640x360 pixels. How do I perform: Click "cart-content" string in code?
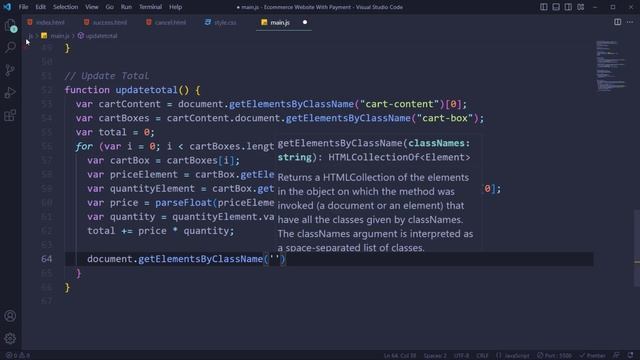(x=399, y=104)
